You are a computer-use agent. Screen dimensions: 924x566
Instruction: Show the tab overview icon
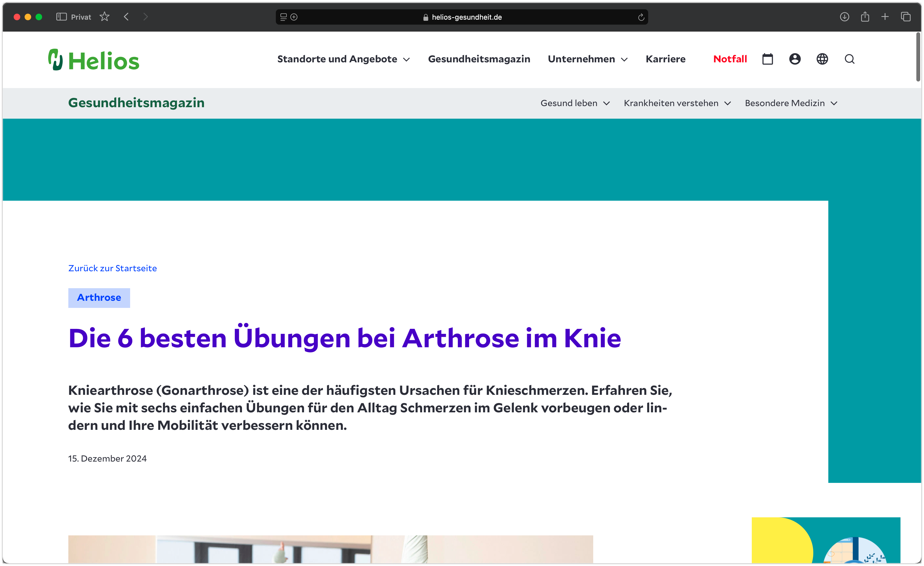(906, 17)
